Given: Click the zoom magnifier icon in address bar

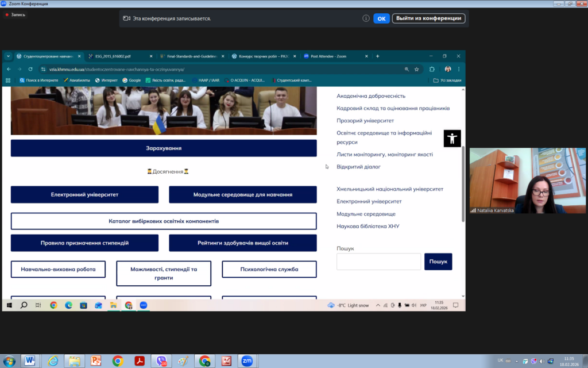Looking at the screenshot, I should coord(407,69).
